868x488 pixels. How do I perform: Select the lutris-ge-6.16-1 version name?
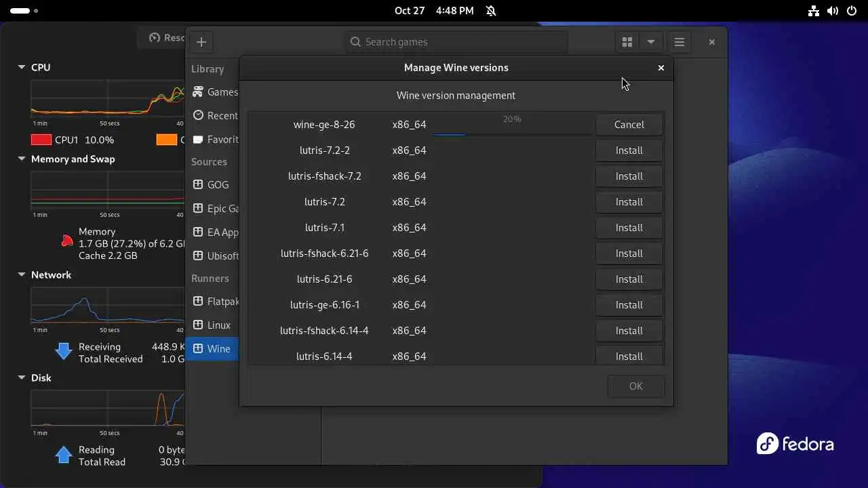tap(325, 305)
